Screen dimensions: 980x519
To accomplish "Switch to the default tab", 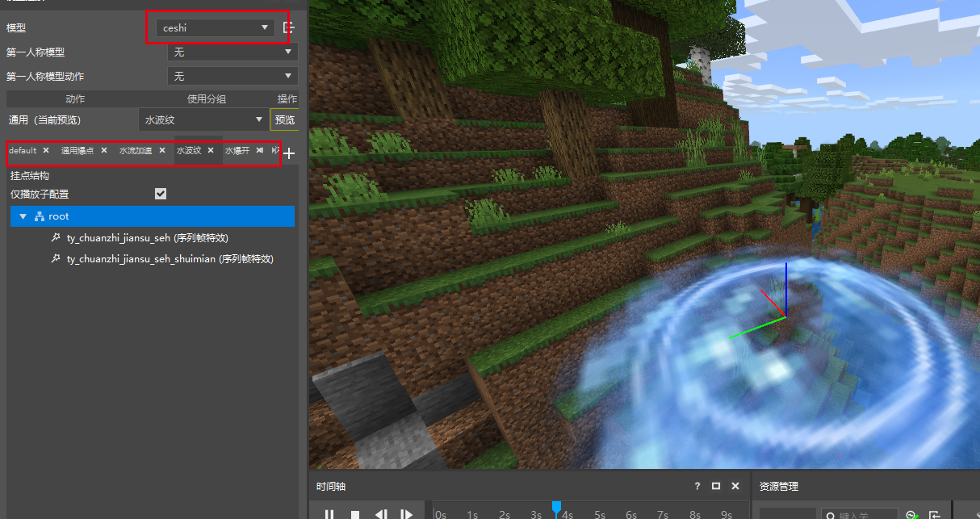I will (23, 150).
